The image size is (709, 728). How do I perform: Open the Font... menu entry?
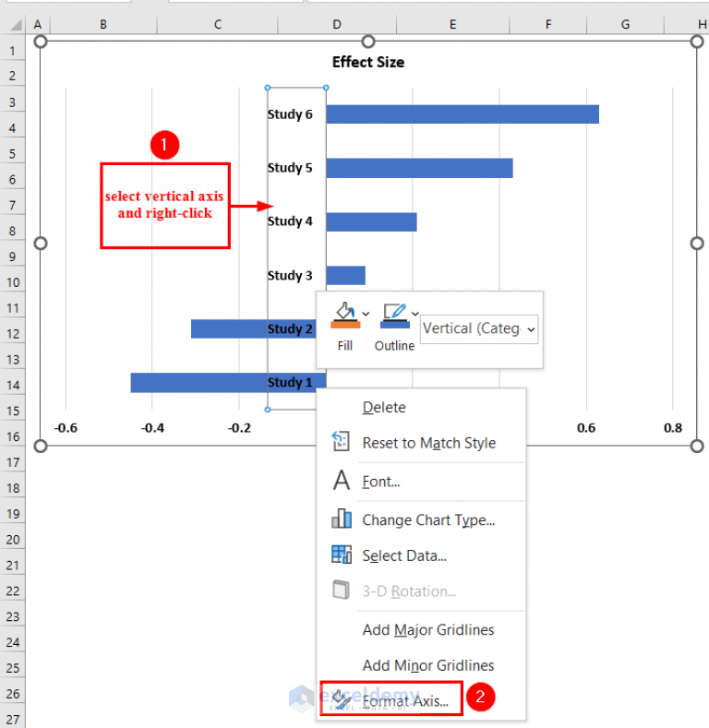(x=381, y=482)
